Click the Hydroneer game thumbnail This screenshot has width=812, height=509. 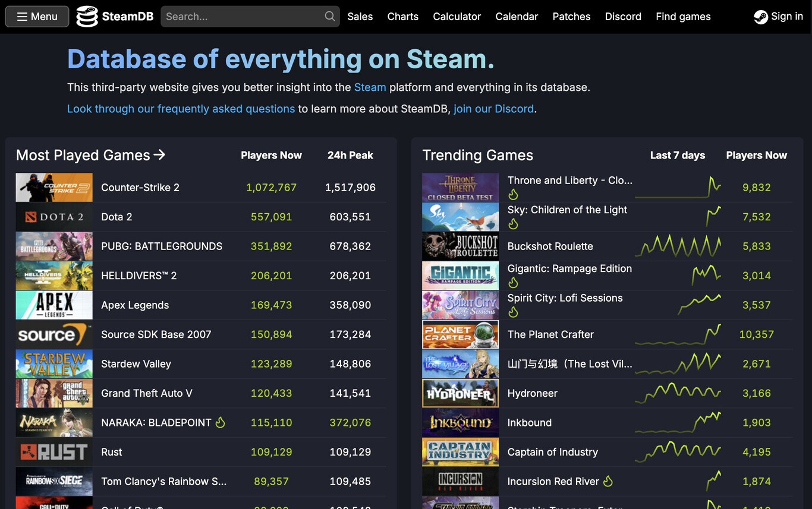(461, 393)
